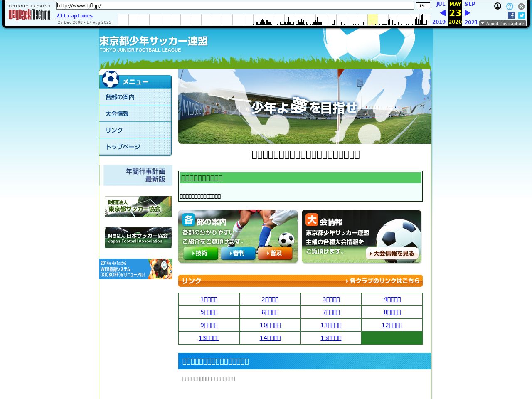Select the 2021 year in capture timeline
The image size is (532, 399).
click(471, 22)
